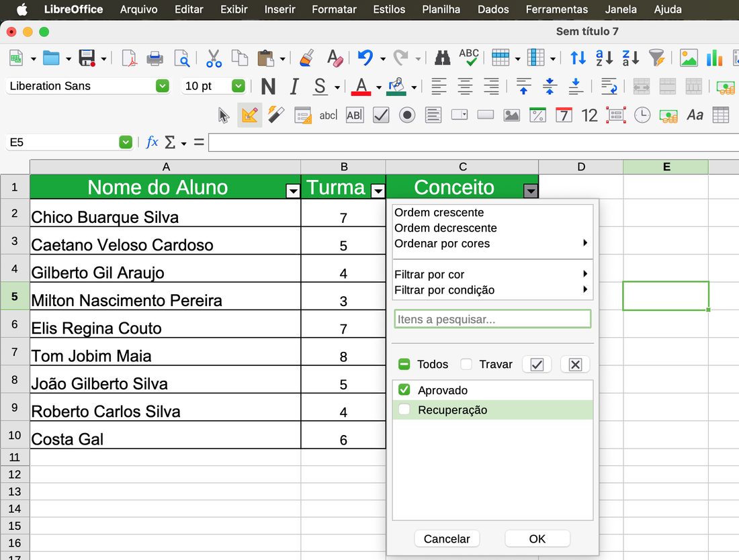Open Nome do Aluno filter dropdown
Viewport: 739px width, 560px height.
293,191
